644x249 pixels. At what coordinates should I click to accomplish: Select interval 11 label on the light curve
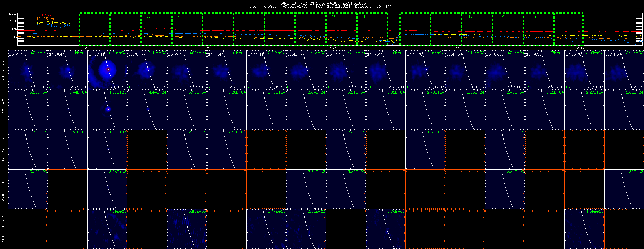pos(409,16)
